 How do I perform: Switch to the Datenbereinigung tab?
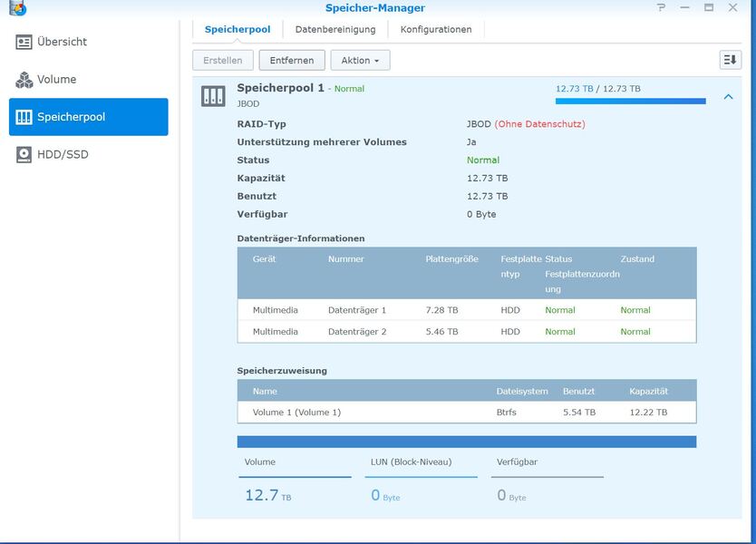click(x=335, y=29)
